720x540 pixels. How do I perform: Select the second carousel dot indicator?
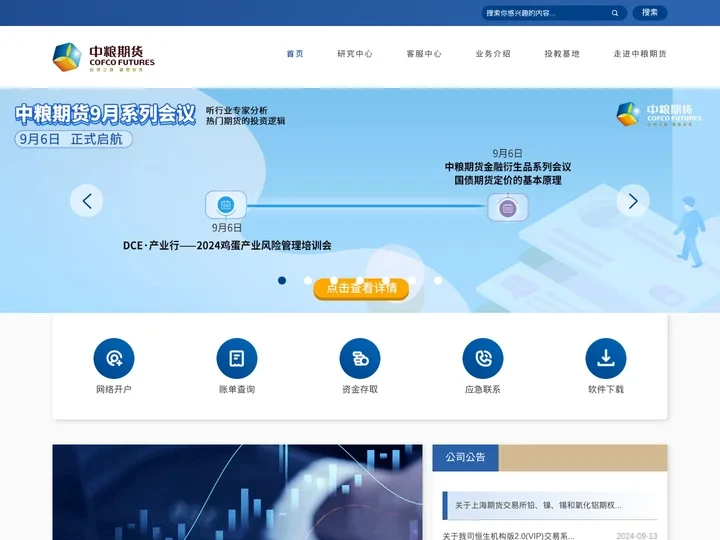[x=308, y=280]
